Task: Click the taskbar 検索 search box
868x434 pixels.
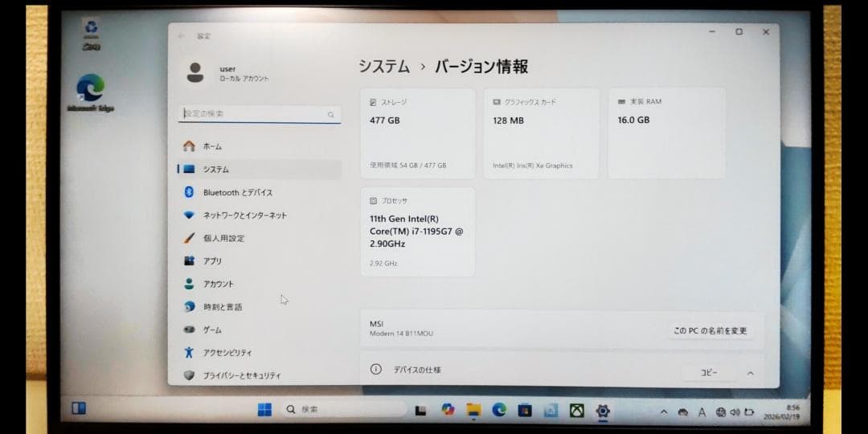Action: (344, 410)
